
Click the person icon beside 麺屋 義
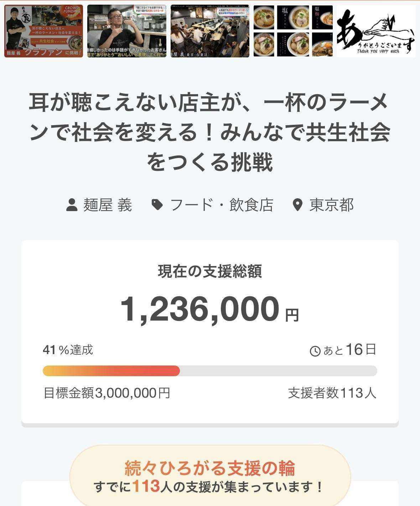click(x=72, y=205)
